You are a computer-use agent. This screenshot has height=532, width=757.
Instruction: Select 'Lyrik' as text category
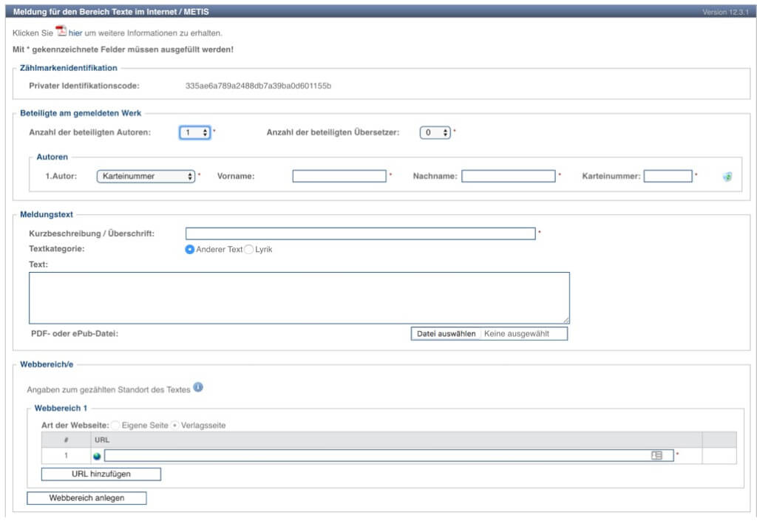point(249,250)
